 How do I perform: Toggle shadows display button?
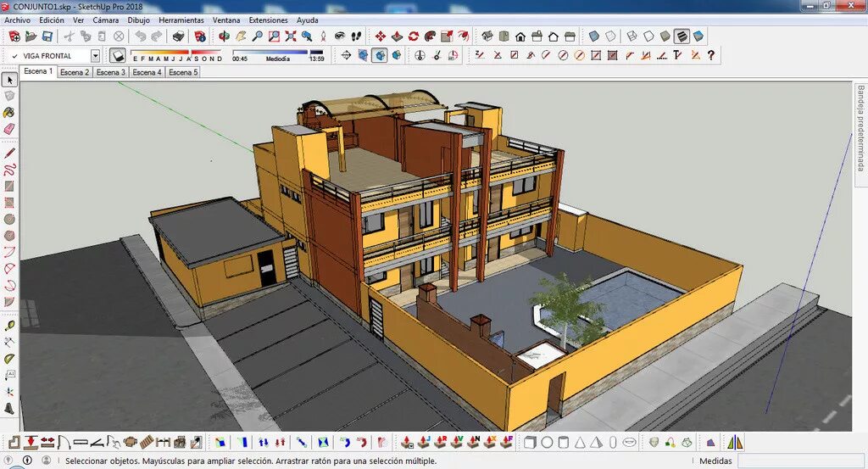coord(117,55)
